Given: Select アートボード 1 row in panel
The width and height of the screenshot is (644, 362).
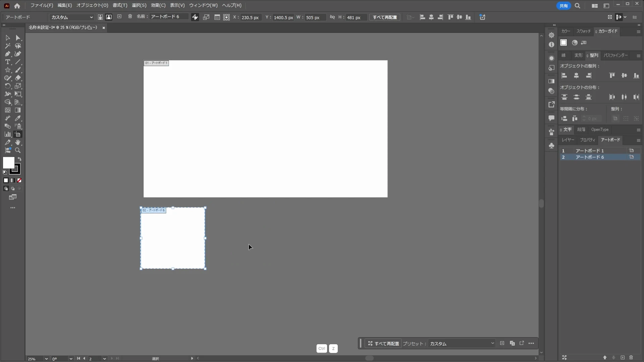Looking at the screenshot, I should coord(600,151).
